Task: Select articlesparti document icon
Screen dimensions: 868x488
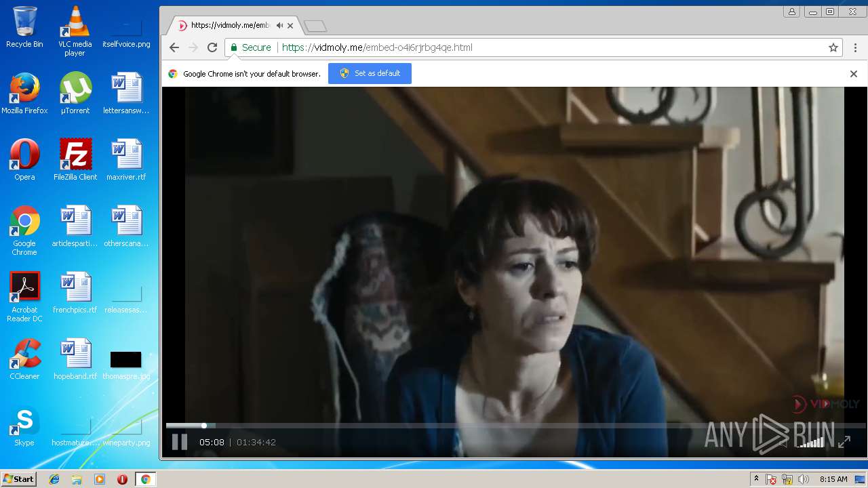Action: point(75,226)
